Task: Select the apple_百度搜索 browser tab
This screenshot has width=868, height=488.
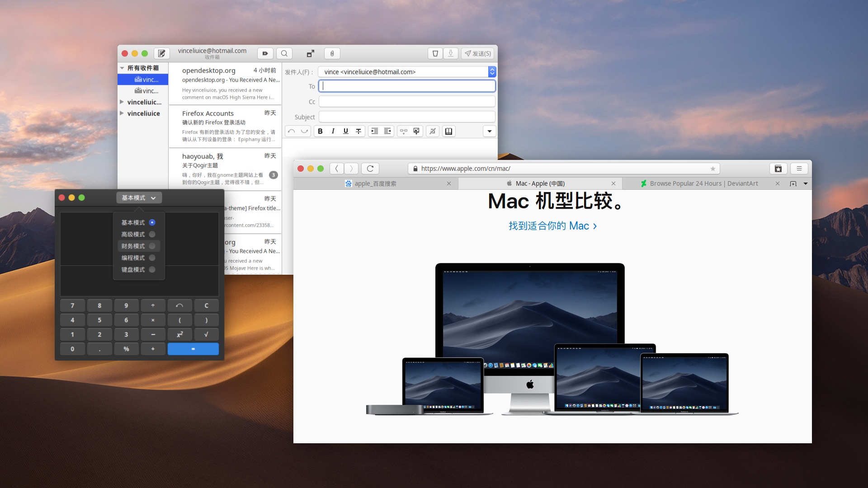Action: click(x=376, y=183)
